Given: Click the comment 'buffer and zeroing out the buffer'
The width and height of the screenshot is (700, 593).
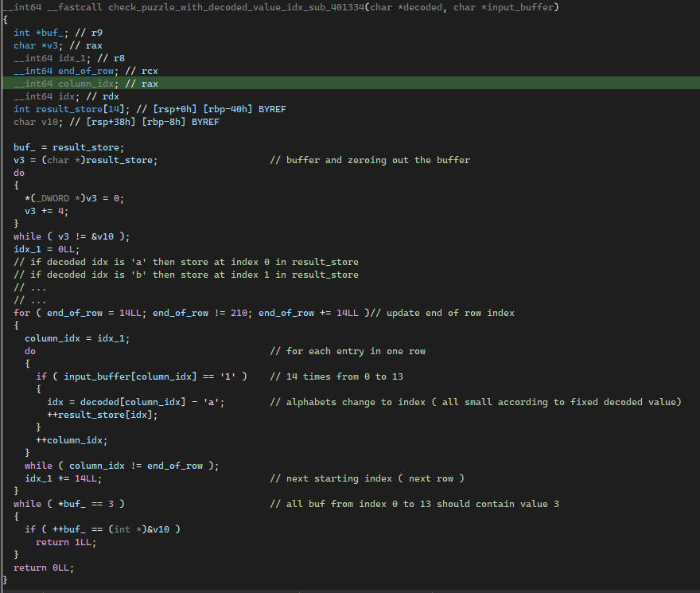Looking at the screenshot, I should pos(370,160).
